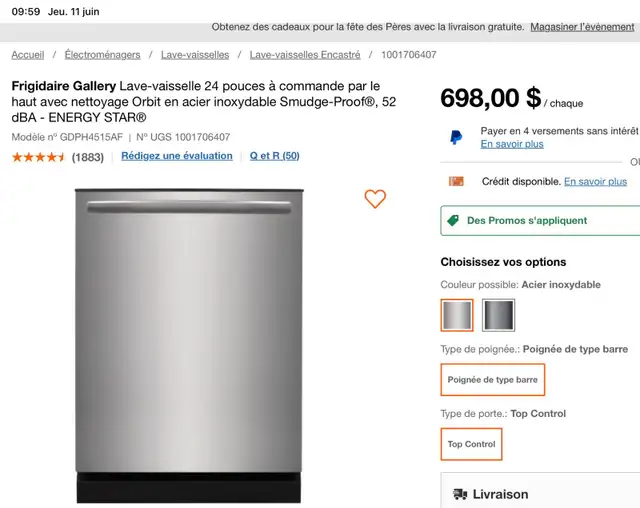Screen dimensions: 640x508
Task: Open the Lave-vaisselles breadcrumb link
Action: (195, 55)
